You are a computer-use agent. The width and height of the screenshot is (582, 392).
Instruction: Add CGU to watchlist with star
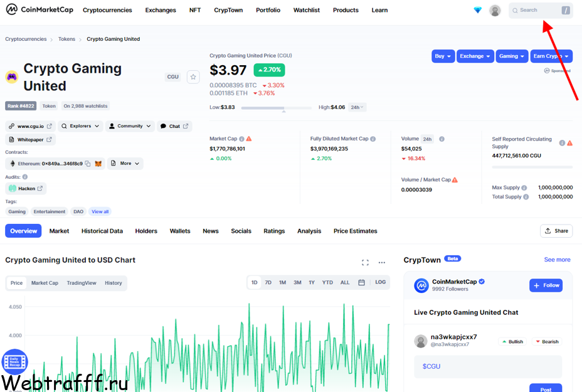click(x=193, y=77)
